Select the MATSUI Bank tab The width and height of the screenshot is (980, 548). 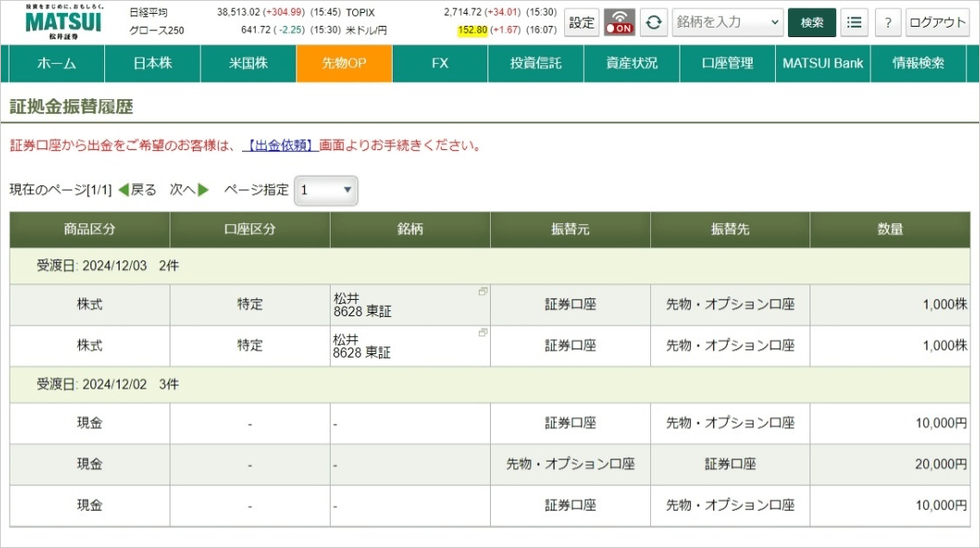point(822,64)
